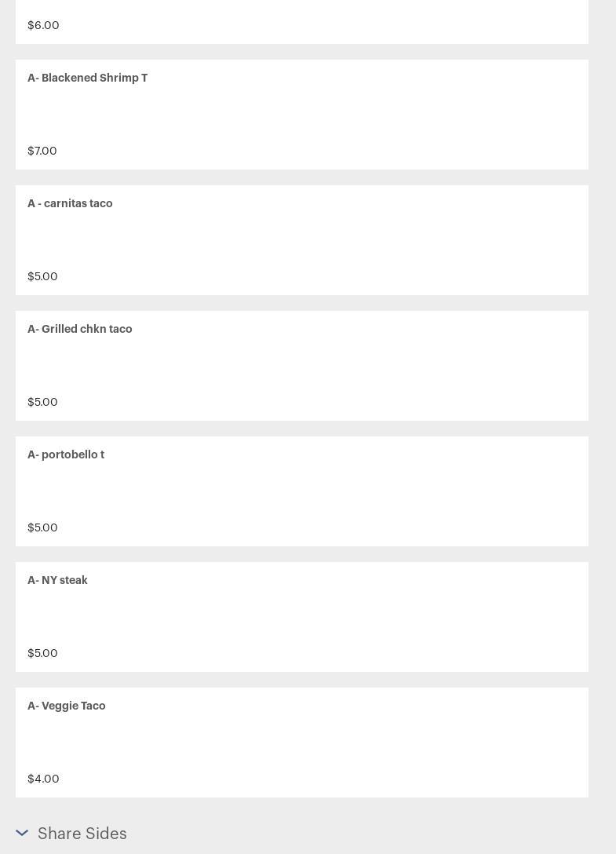Viewport: 616px width, 854px height.
Task: Open the A- Blackened Shrimp T item
Action: coord(88,78)
